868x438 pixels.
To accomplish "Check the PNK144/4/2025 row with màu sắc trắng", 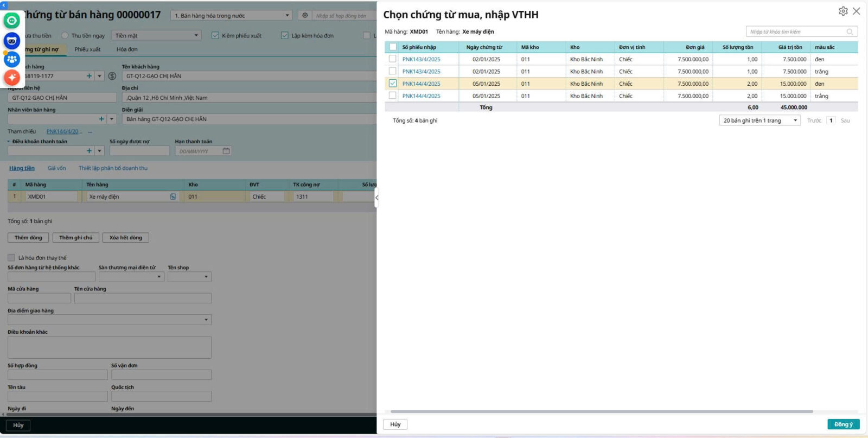I will [x=393, y=96].
